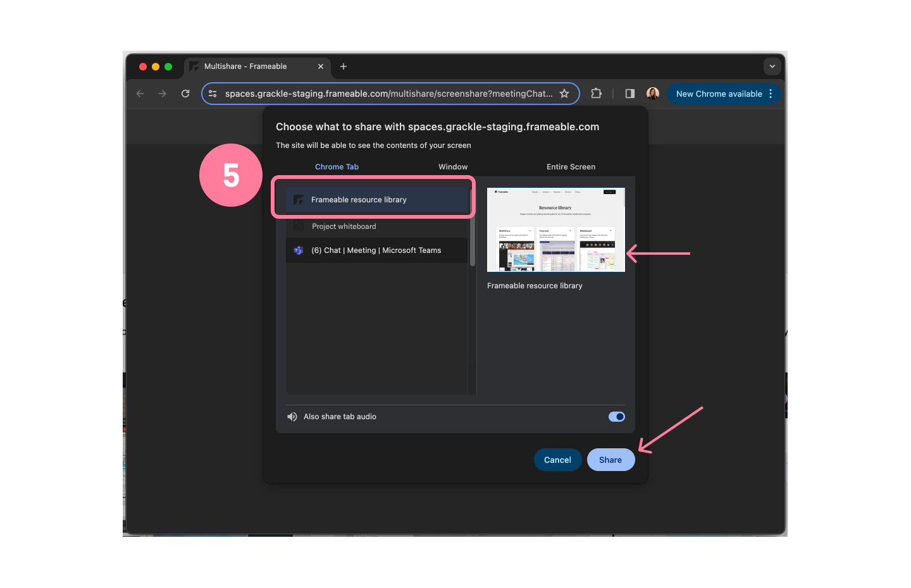The width and height of the screenshot is (911, 588).
Task: Open the chevron dropdown at top right
Action: click(772, 66)
